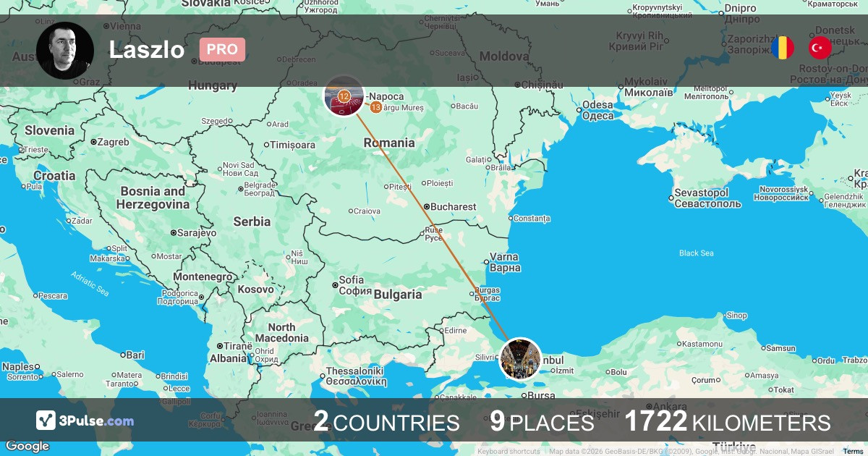
Task: Click the orange 13 cluster marker
Action: click(375, 107)
